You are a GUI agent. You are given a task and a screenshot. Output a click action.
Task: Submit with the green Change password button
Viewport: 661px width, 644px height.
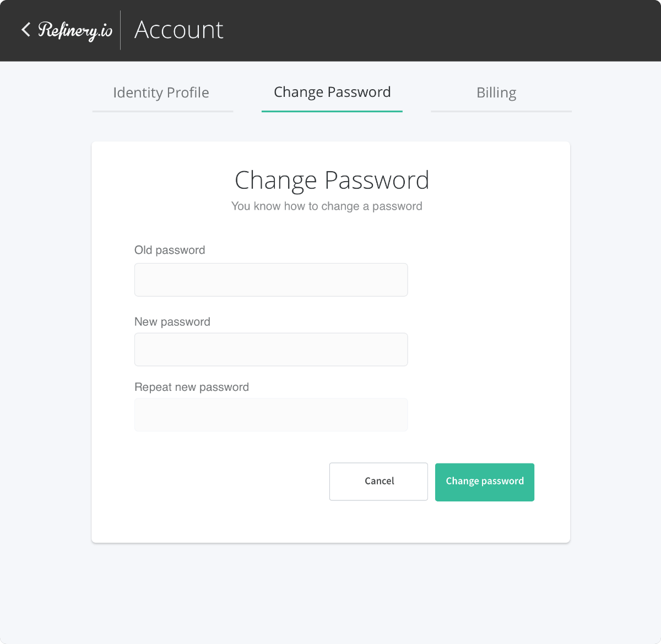[x=485, y=482]
